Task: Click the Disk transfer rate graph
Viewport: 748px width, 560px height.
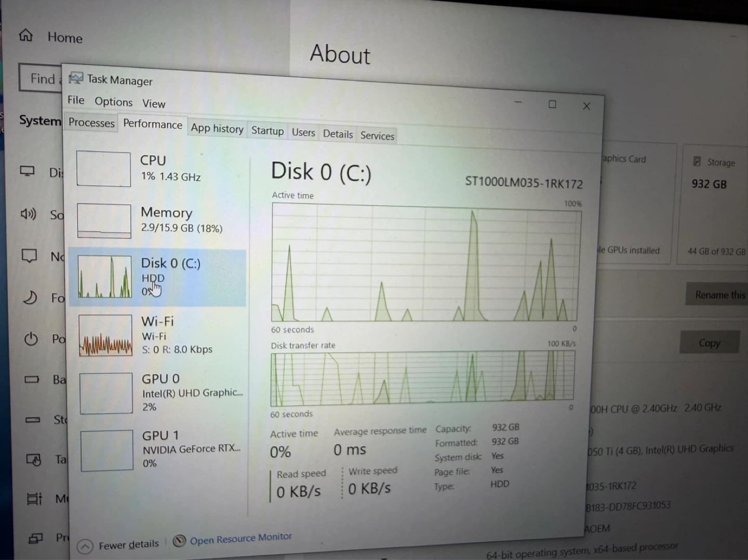Action: pos(422,379)
